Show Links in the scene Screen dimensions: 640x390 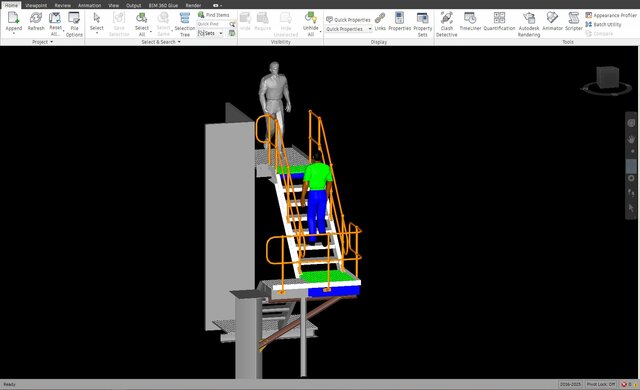[380, 21]
